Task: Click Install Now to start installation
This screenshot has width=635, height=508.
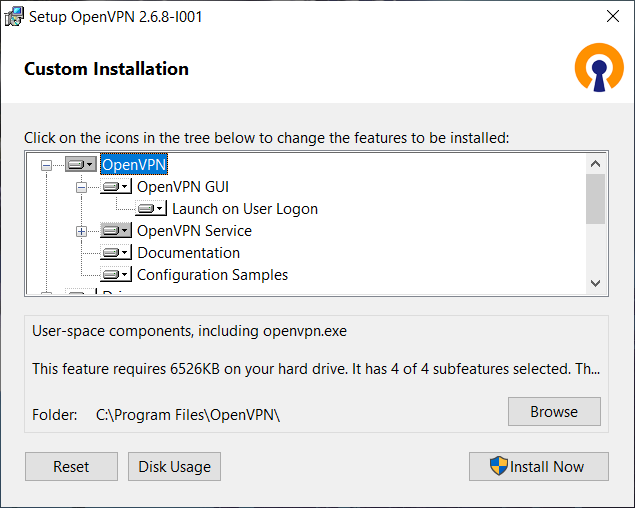Action: pos(539,466)
